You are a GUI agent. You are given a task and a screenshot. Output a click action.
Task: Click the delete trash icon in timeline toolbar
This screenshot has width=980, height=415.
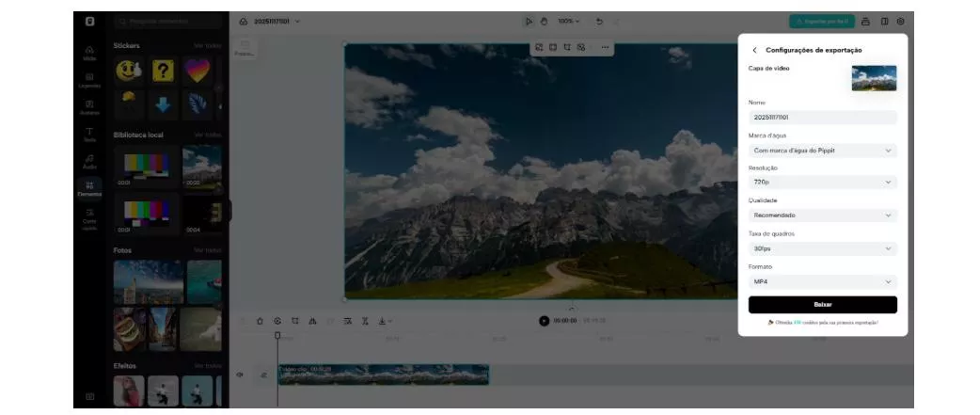pyautogui.click(x=261, y=321)
